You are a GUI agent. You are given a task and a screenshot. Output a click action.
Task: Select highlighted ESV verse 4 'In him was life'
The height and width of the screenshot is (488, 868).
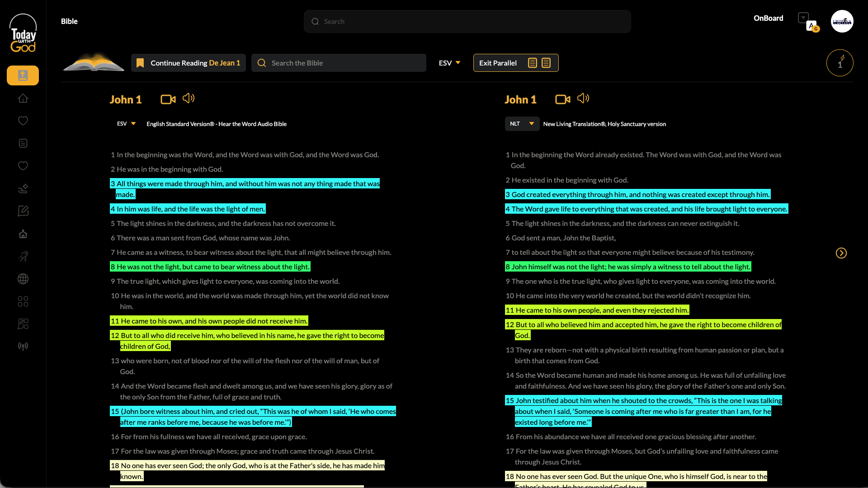pyautogui.click(x=188, y=209)
